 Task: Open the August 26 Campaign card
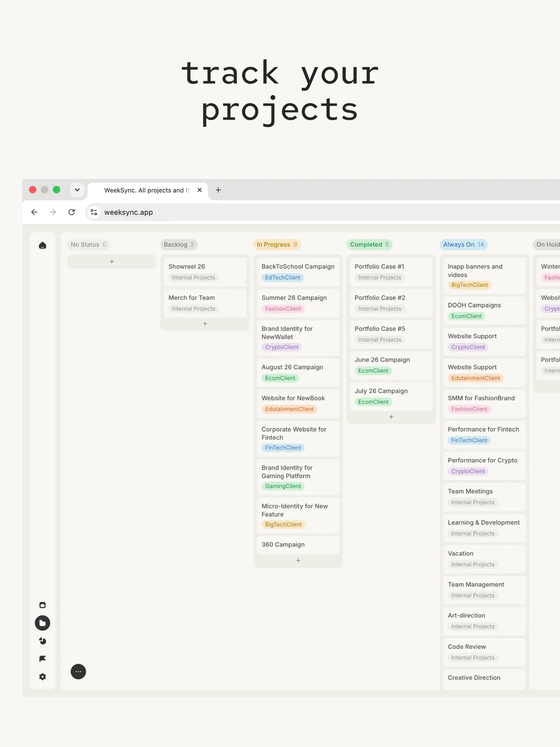tap(298, 372)
